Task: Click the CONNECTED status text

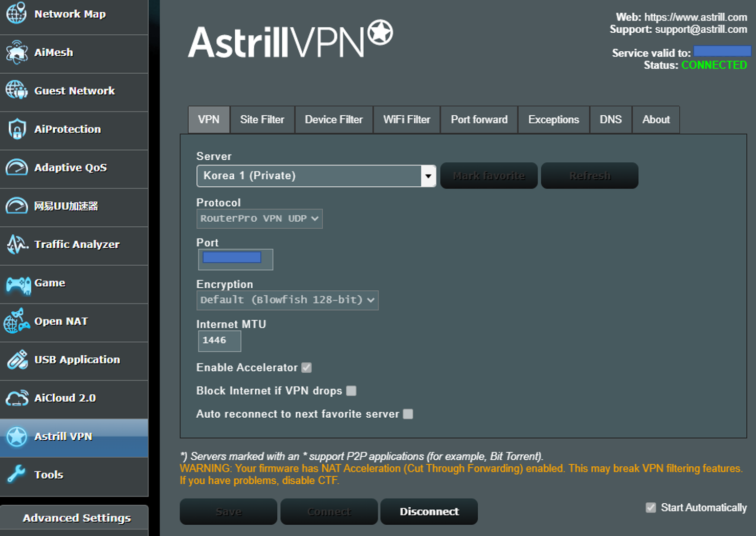Action: point(714,65)
